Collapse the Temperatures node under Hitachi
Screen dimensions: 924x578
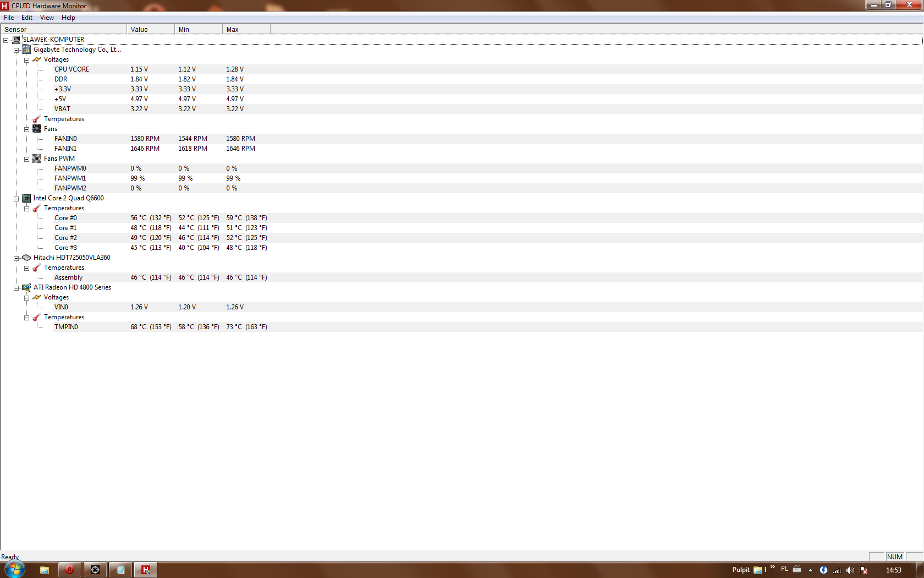pyautogui.click(x=26, y=268)
